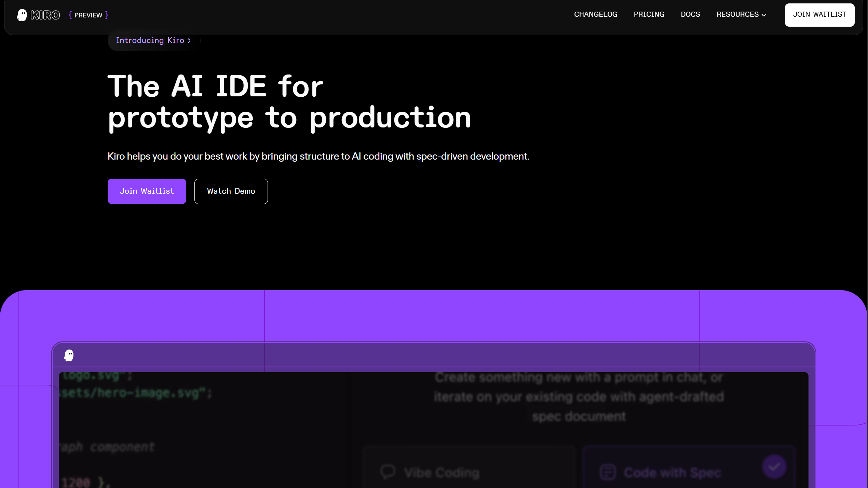868x488 pixels.
Task: Click the IDE preview screenshot thumbnail
Action: pyautogui.click(x=433, y=430)
